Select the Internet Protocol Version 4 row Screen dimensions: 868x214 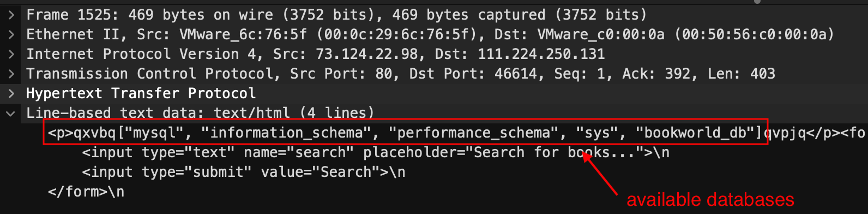[x=434, y=54]
